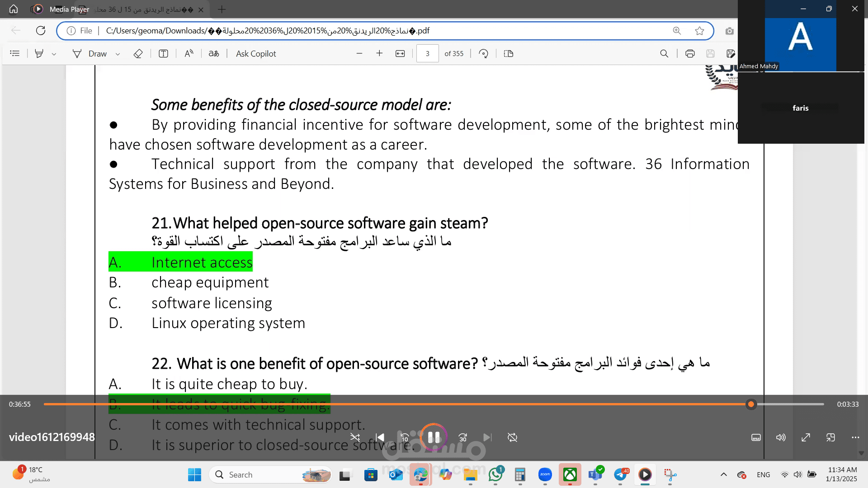Open media player volume control
The image size is (868, 488).
coord(781,437)
